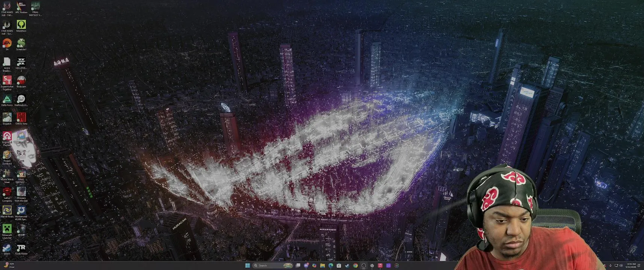Screen dimensions: 644x270
Task: Open Microsoft Store from the taskbar
Action: 339,265
